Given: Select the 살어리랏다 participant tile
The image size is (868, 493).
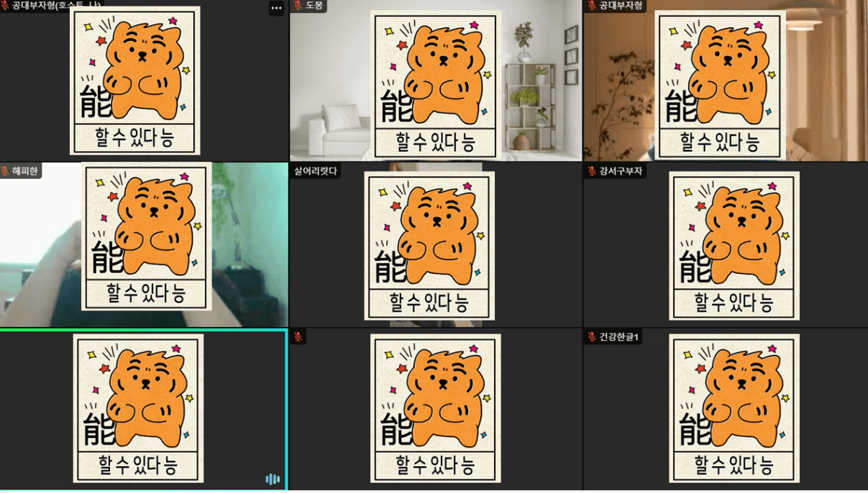Looking at the screenshot, I should click(x=436, y=245).
